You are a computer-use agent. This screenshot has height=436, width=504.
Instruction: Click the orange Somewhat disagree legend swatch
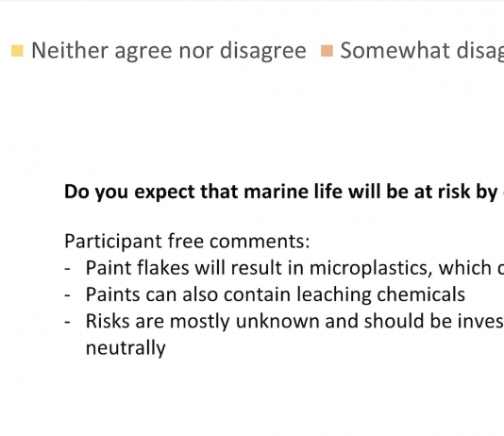[327, 51]
